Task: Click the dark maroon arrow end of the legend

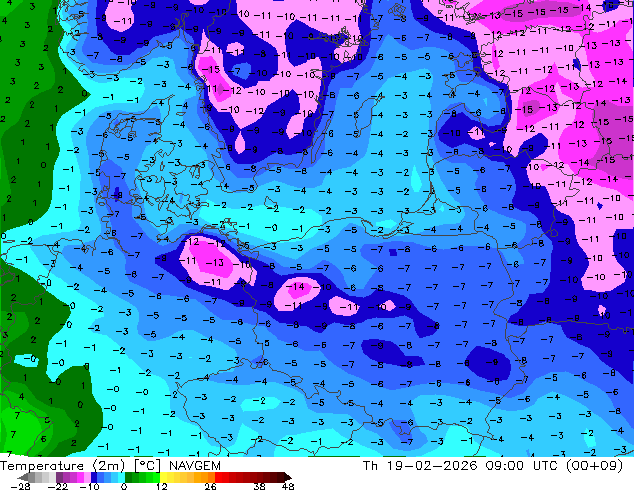Action: coord(287,477)
